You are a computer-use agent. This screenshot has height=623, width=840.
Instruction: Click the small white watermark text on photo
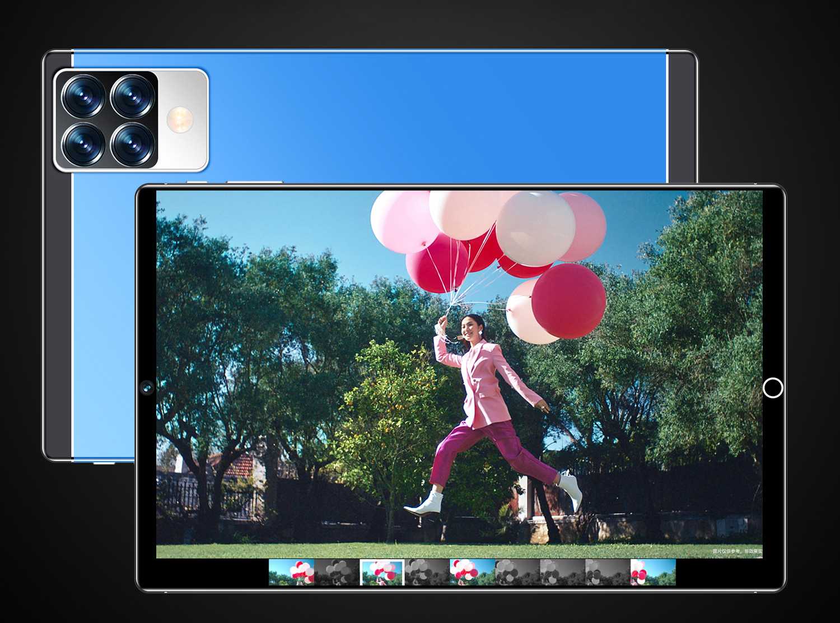(737, 551)
